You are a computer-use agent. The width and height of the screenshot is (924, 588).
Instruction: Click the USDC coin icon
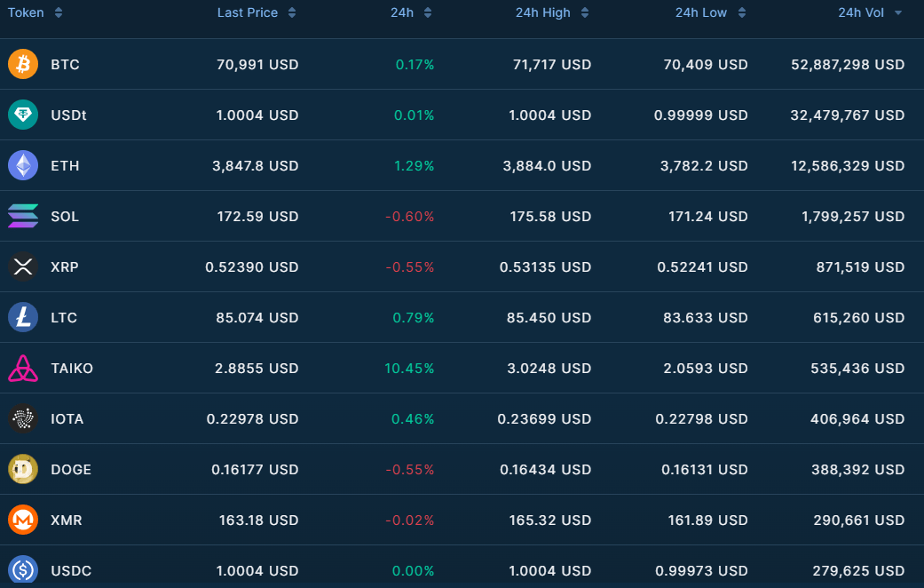pyautogui.click(x=23, y=569)
